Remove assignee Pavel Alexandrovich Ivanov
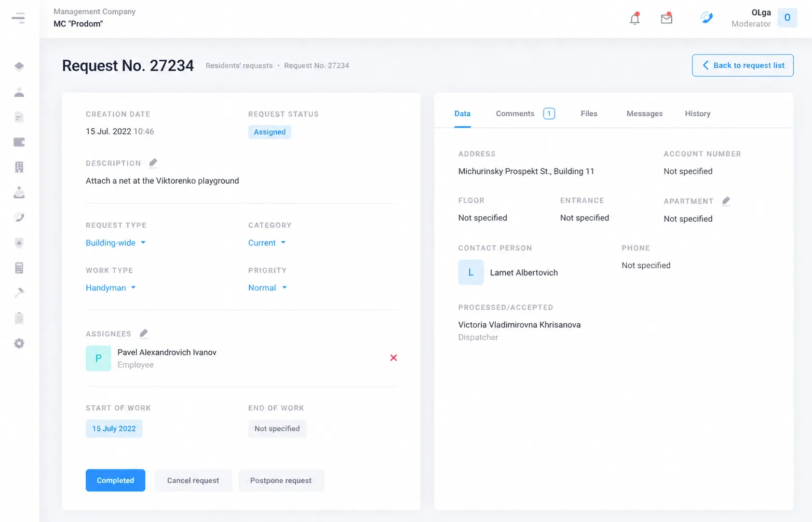Image resolution: width=812 pixels, height=522 pixels. point(394,358)
